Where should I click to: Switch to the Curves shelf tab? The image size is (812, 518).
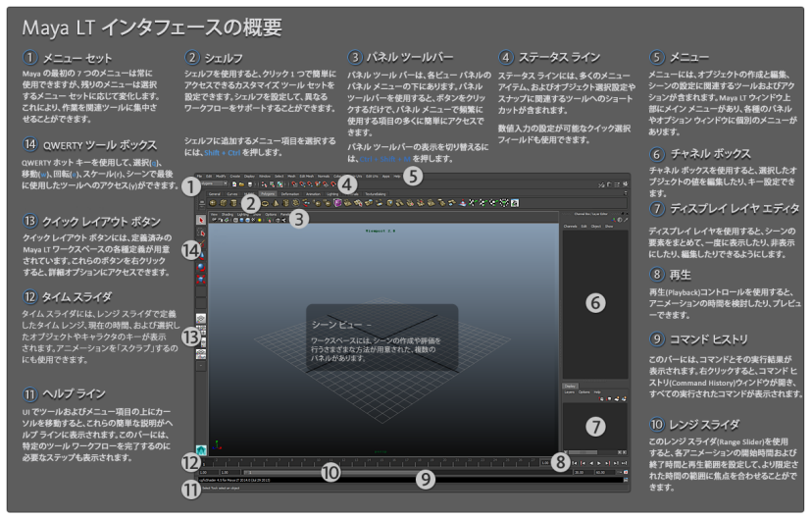[232, 193]
